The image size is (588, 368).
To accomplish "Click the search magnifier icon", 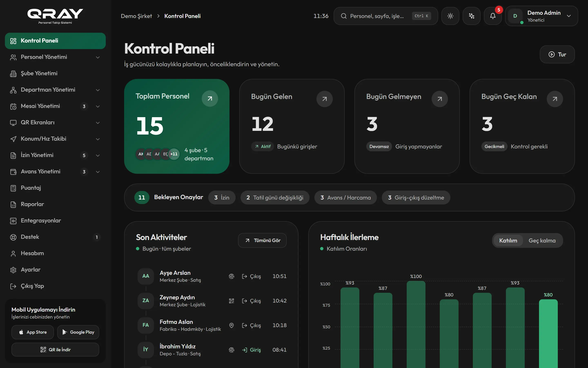I will click(344, 16).
